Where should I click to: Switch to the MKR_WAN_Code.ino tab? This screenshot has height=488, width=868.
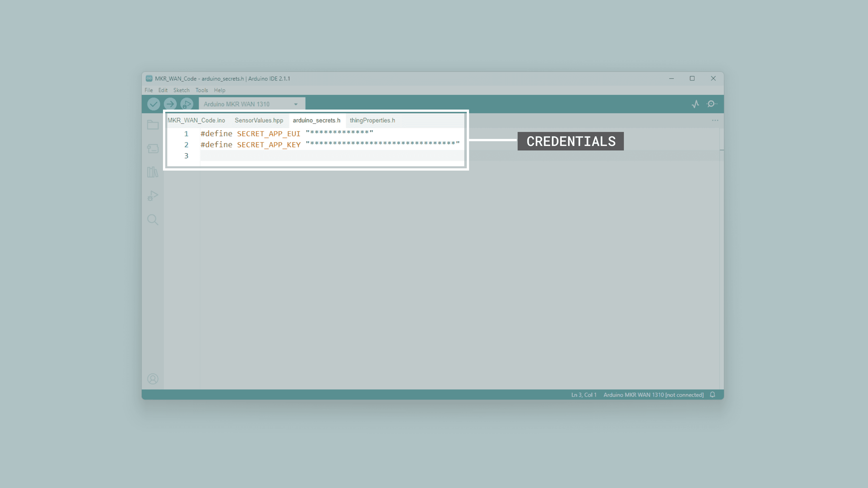point(196,120)
